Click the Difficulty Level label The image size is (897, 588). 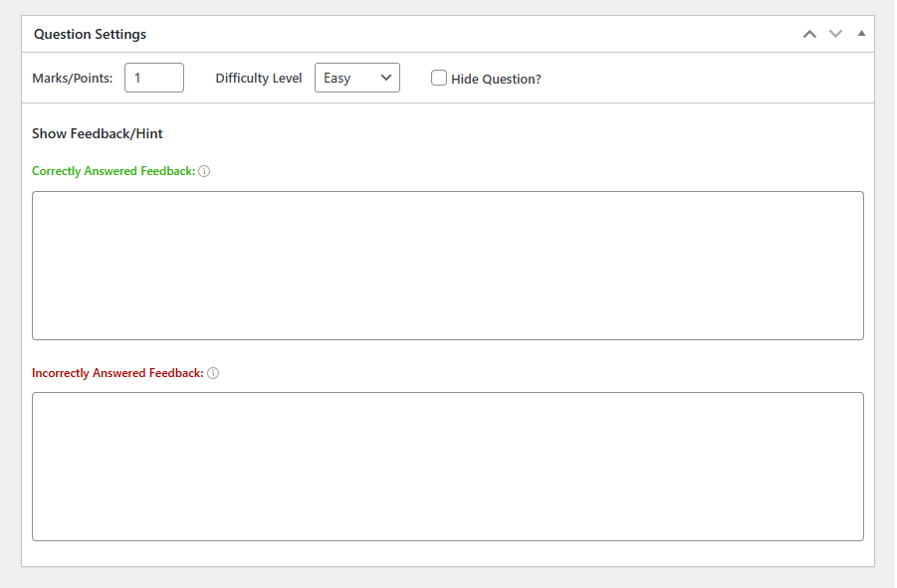[x=259, y=79]
